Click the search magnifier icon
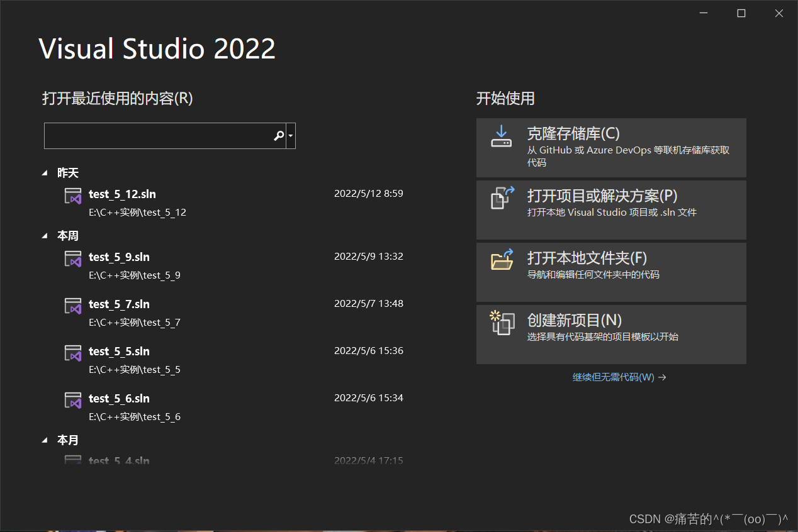This screenshot has height=532, width=798. point(279,135)
